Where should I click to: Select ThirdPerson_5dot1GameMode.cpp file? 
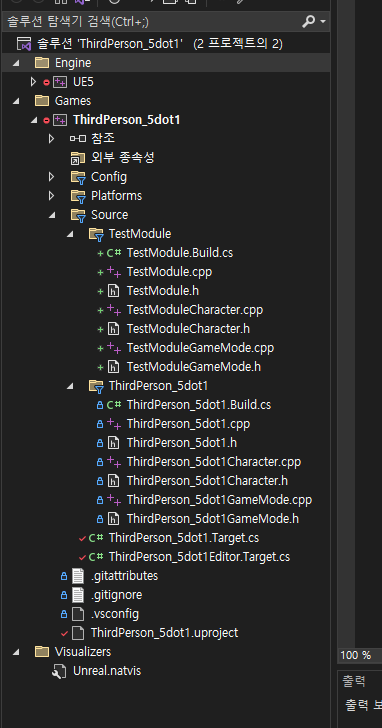219,500
